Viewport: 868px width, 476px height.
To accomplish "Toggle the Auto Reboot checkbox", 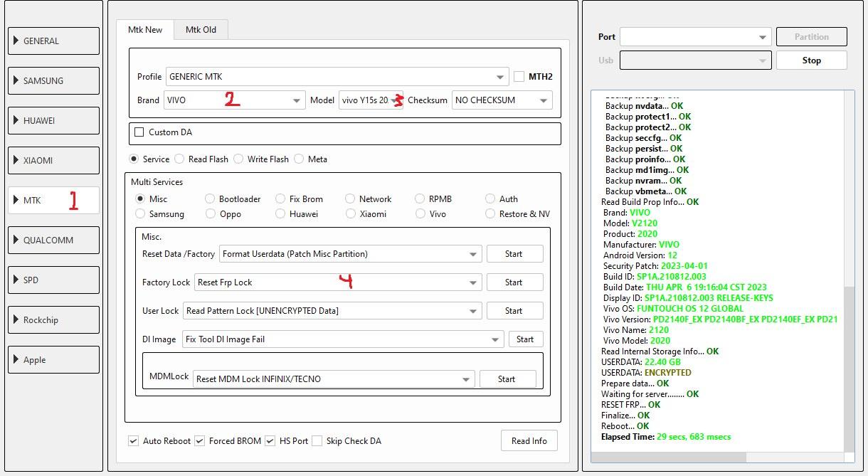I will pyautogui.click(x=133, y=441).
